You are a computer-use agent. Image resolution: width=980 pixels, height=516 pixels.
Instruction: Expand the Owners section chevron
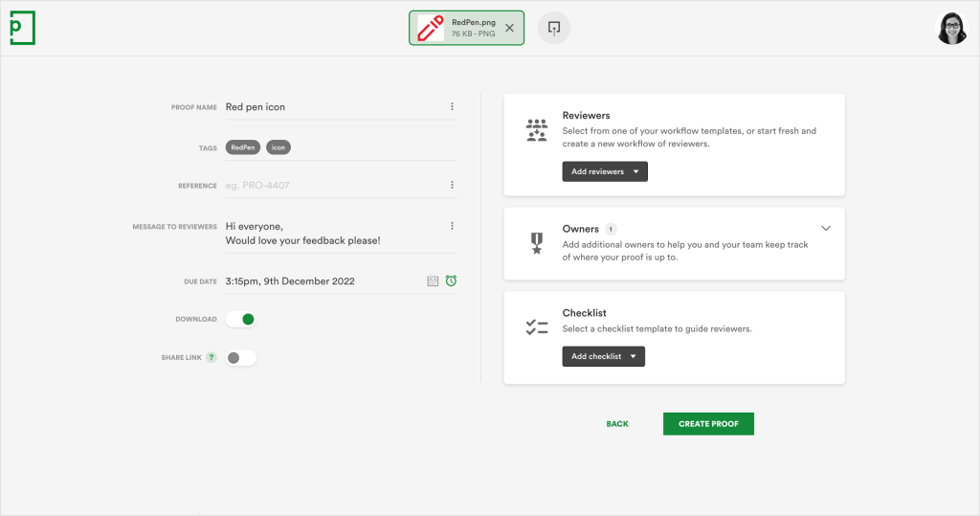(x=826, y=228)
